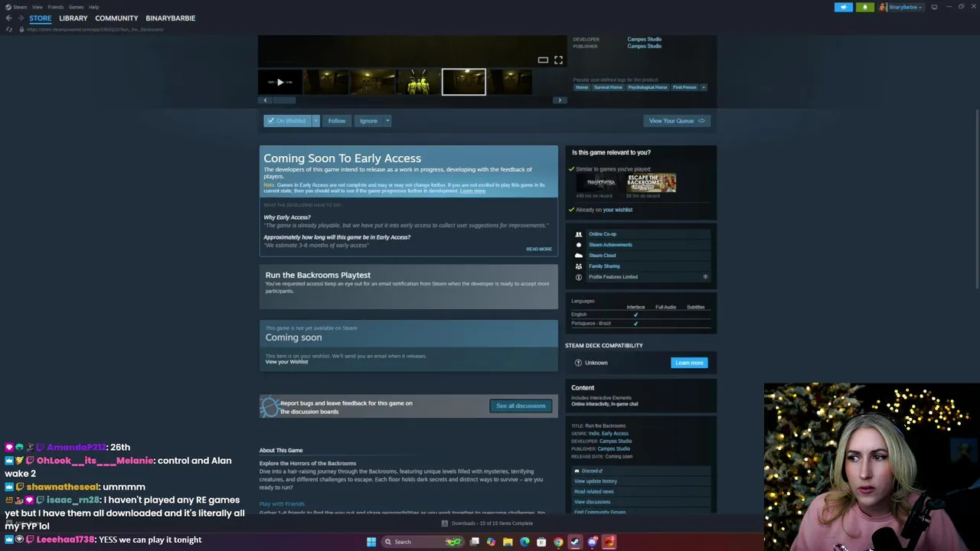Open Google Chrome from taskbar
Screen dimensions: 980x551
click(558, 542)
